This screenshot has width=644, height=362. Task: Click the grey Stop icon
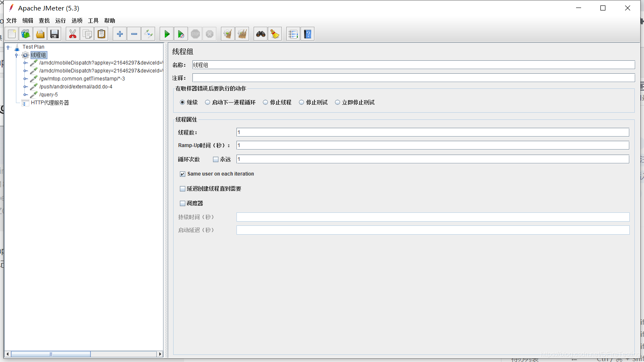click(195, 34)
